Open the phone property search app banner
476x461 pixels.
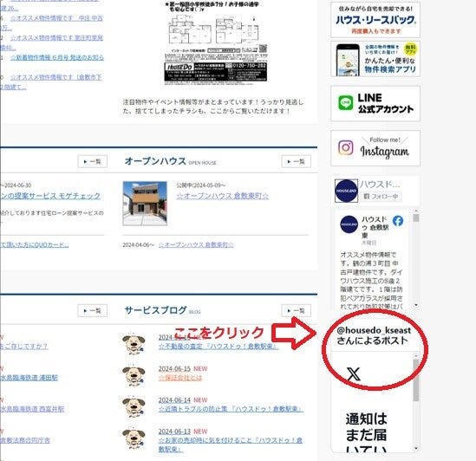pos(375,59)
